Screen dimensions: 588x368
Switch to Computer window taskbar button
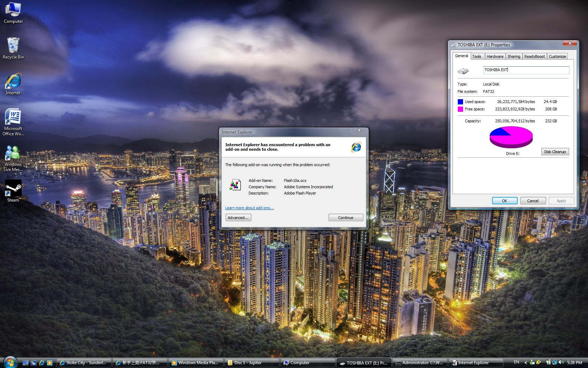[308, 363]
